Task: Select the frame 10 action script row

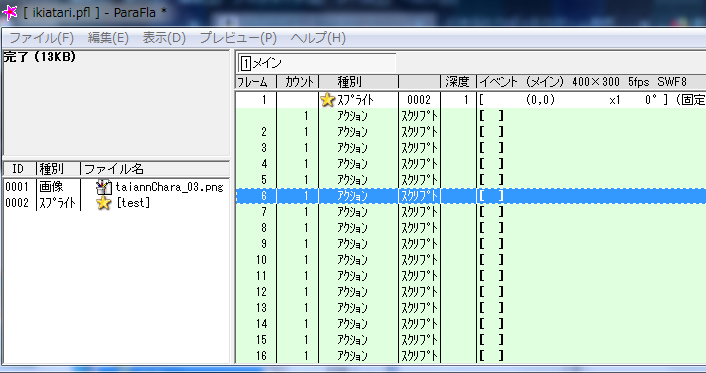Action: click(471, 260)
